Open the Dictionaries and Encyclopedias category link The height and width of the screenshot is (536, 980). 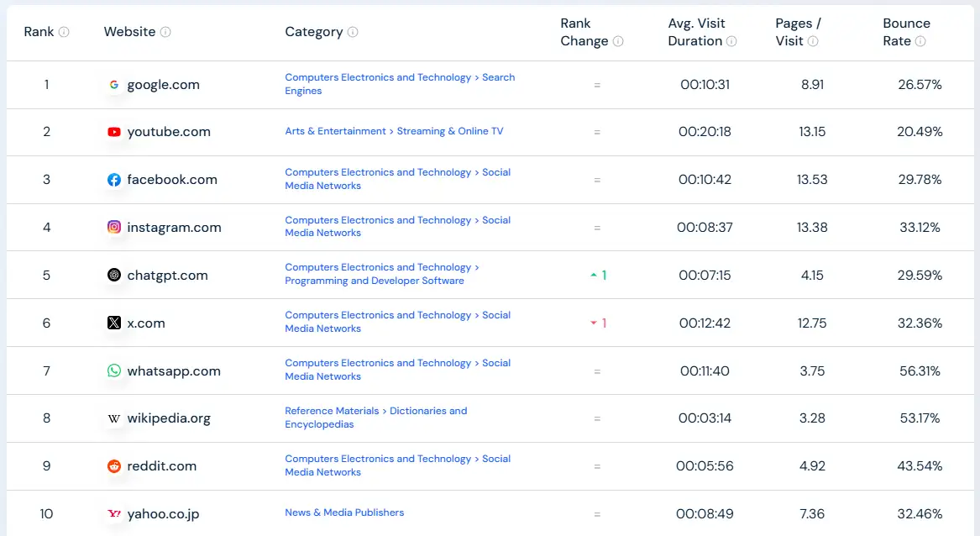point(375,418)
